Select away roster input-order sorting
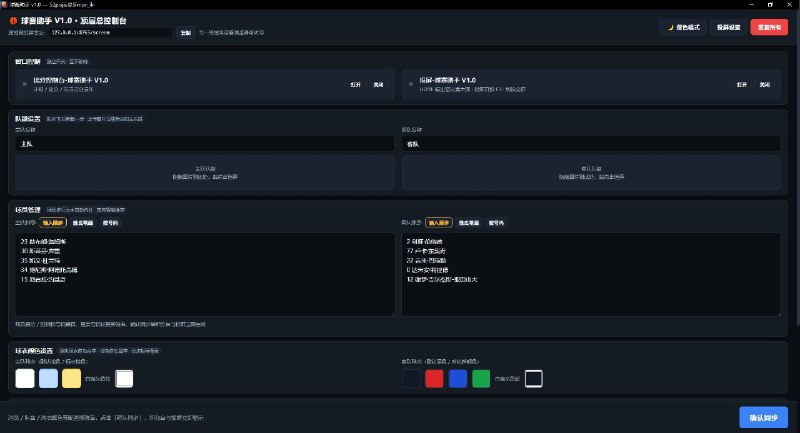This screenshot has width=800, height=433. 439,223
